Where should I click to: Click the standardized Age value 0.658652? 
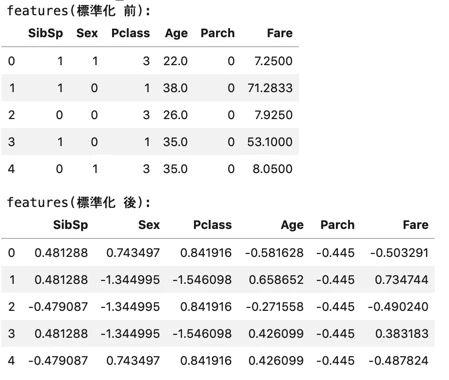(276, 280)
